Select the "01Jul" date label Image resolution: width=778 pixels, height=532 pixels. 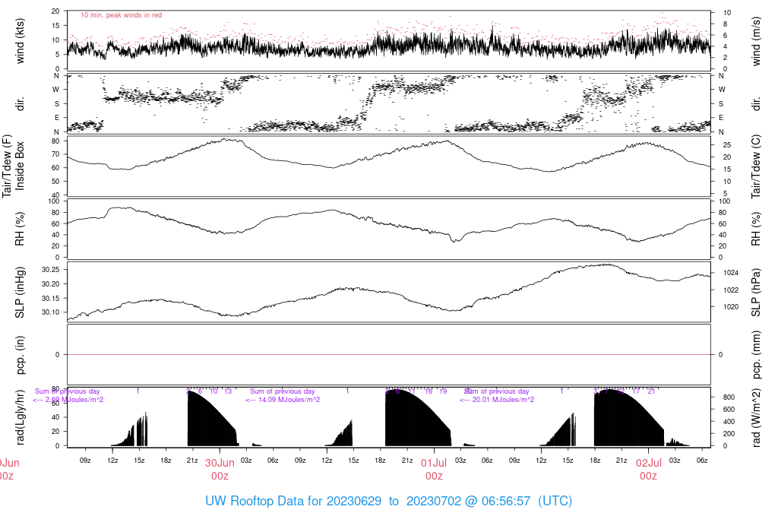click(434, 463)
